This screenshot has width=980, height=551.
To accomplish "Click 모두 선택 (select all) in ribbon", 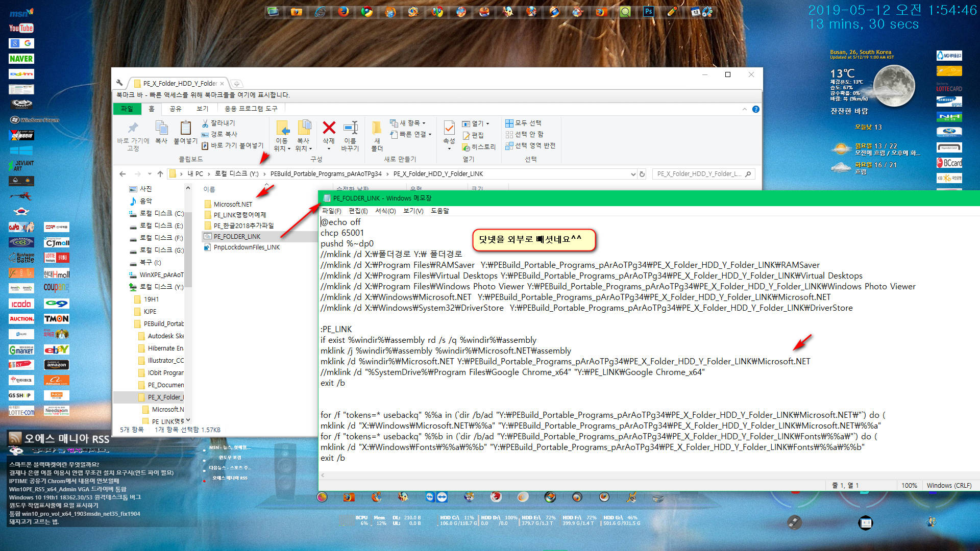I will pyautogui.click(x=523, y=123).
